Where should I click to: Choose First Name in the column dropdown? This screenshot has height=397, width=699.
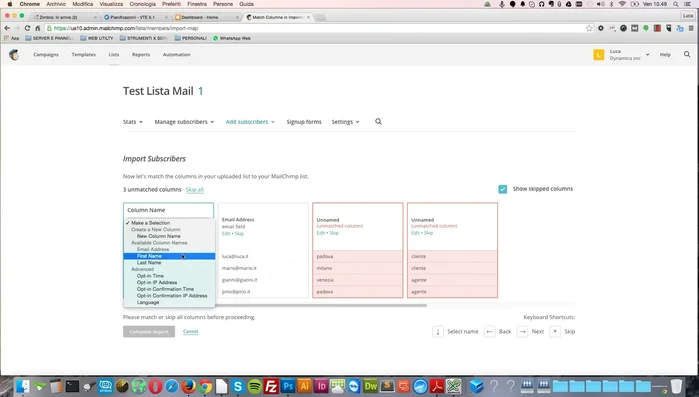(x=169, y=256)
